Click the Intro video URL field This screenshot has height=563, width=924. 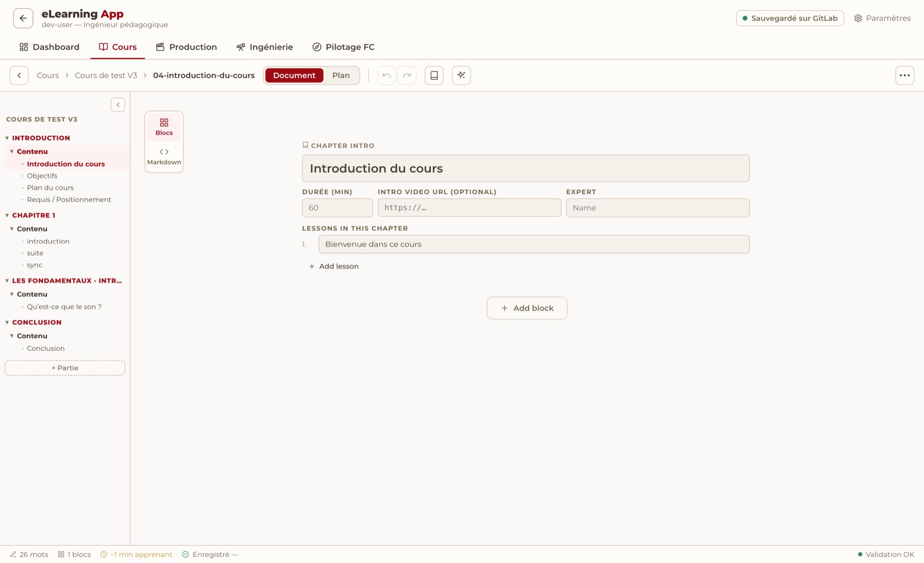tap(469, 207)
